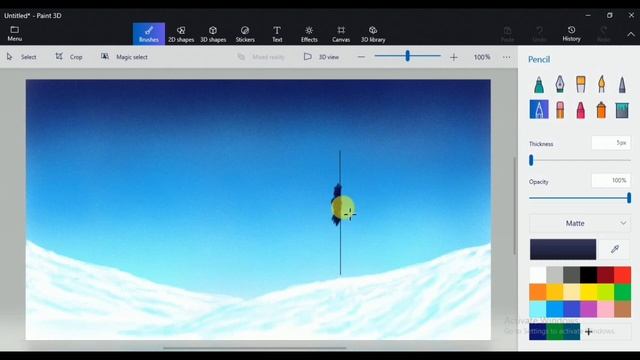Select the Spray can brush
Image resolution: width=640 pixels, height=360 pixels.
coord(601,109)
